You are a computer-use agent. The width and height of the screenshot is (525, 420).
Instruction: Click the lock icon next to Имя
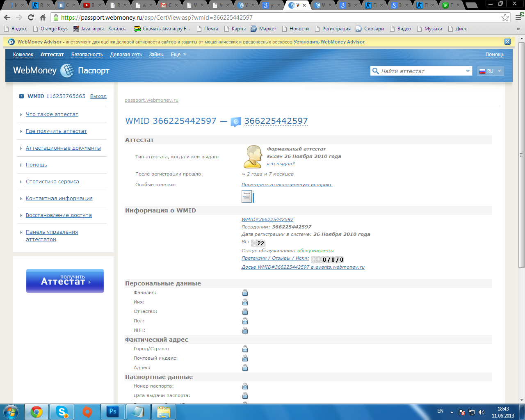(245, 302)
